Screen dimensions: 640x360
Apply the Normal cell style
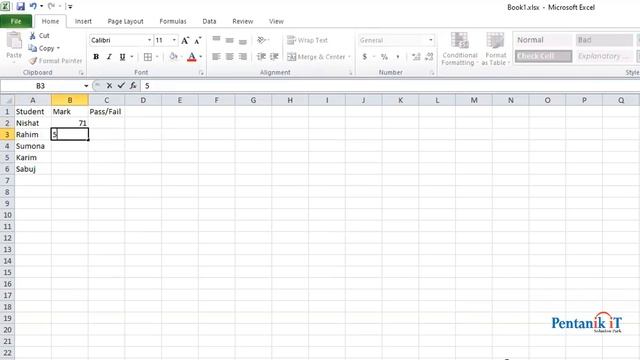click(x=543, y=40)
